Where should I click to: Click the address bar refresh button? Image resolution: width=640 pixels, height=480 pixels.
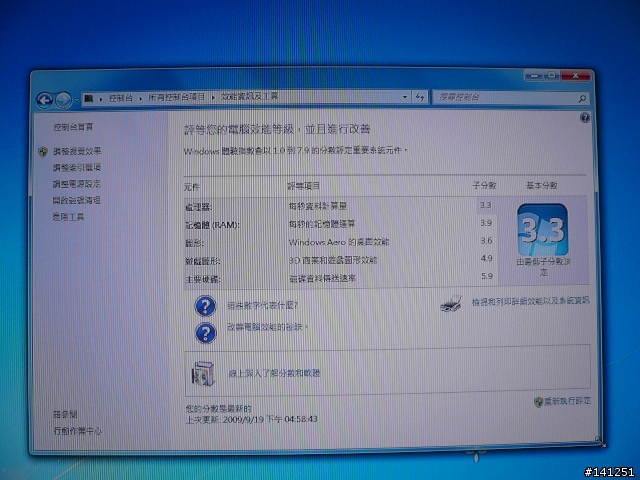click(420, 97)
